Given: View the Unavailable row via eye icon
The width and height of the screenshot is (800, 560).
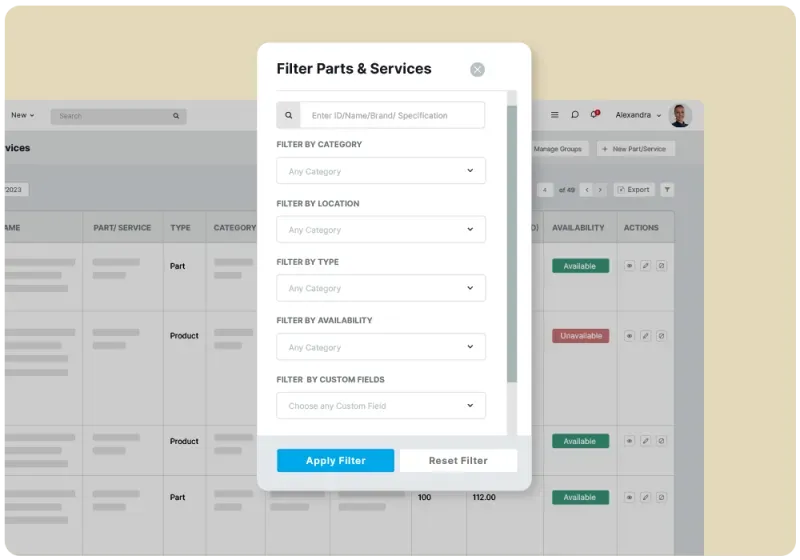Looking at the screenshot, I should [629, 336].
